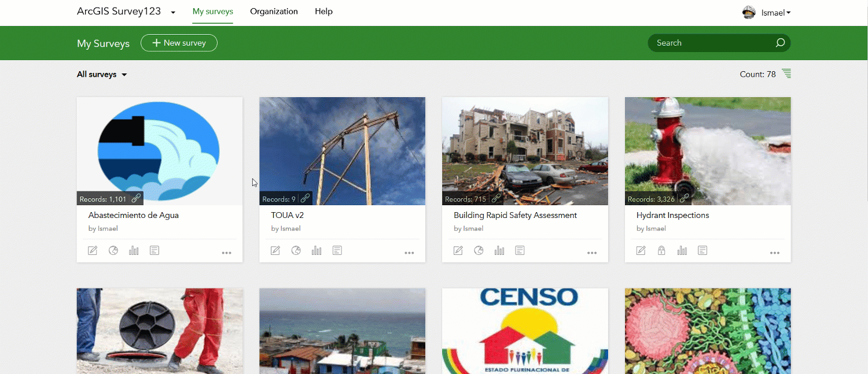Click the Abastecimiento de Agua water thumbnail
Viewport: 868px width, 374px height.
click(160, 151)
